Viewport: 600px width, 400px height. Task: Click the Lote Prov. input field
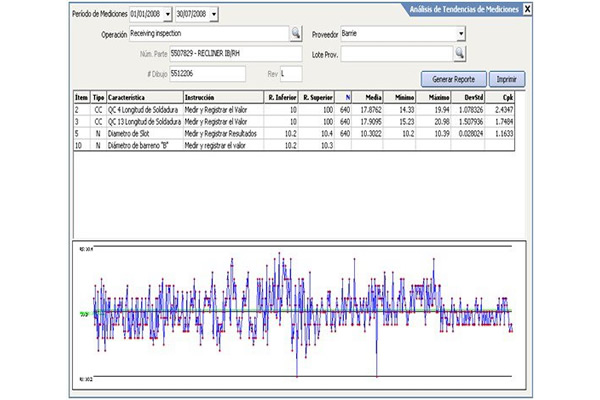(396, 53)
